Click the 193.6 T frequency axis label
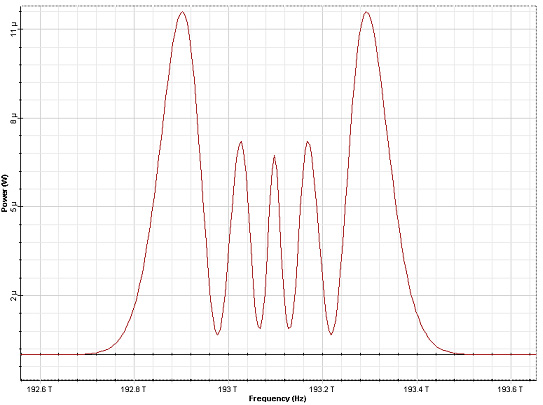 510,389
